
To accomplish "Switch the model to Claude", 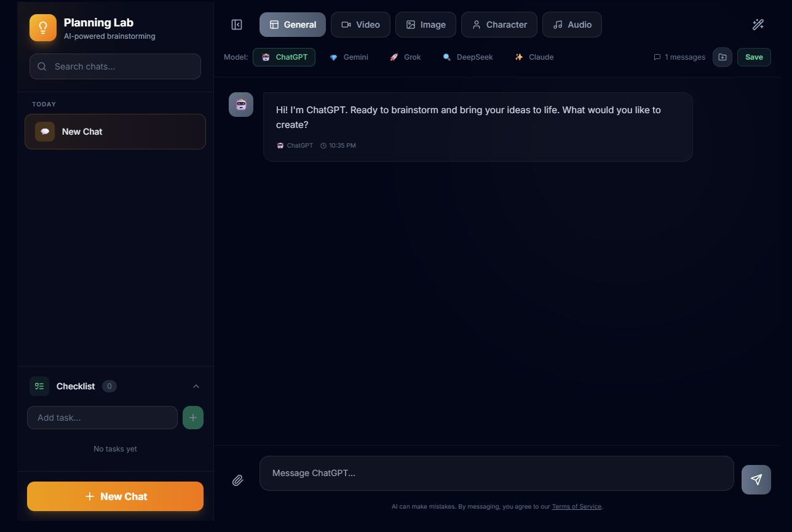I will click(534, 57).
